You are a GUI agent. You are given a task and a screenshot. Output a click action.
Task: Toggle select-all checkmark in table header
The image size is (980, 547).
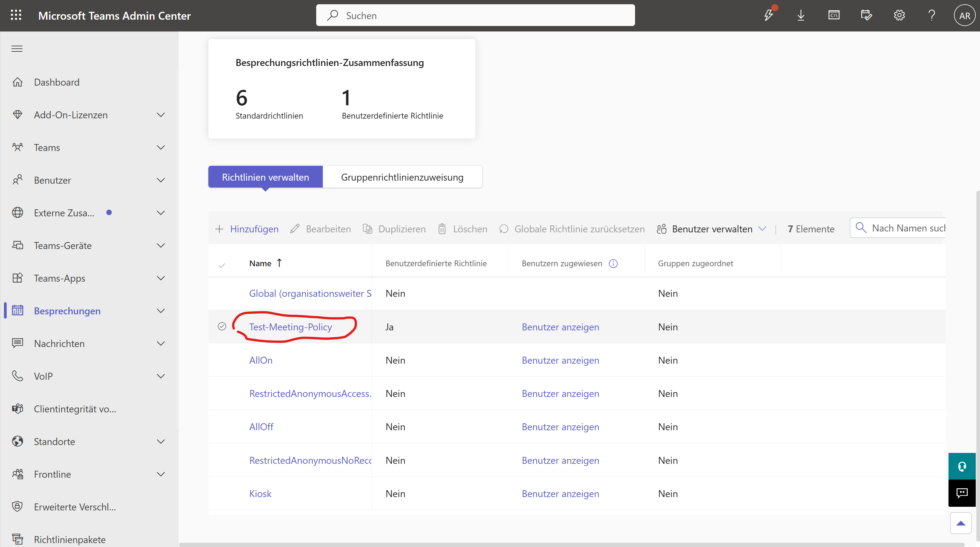[x=222, y=265]
